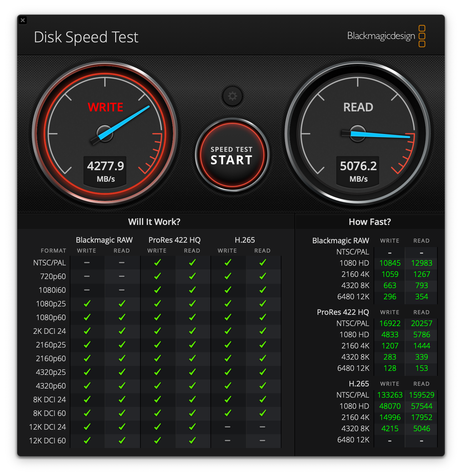Click ProRes NTSC/PAL read value 20257
The height and width of the screenshot is (476, 462).
422,324
